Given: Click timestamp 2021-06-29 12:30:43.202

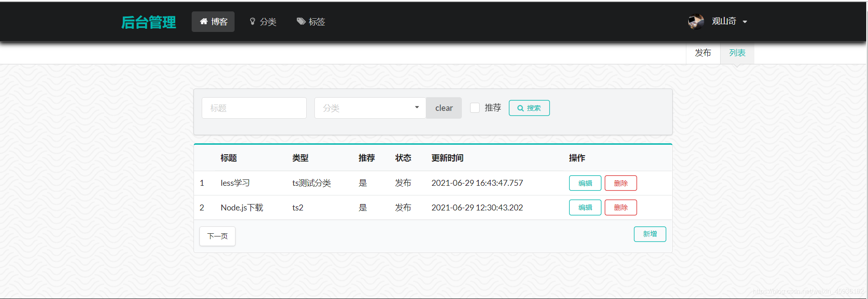Looking at the screenshot, I should coord(477,208).
